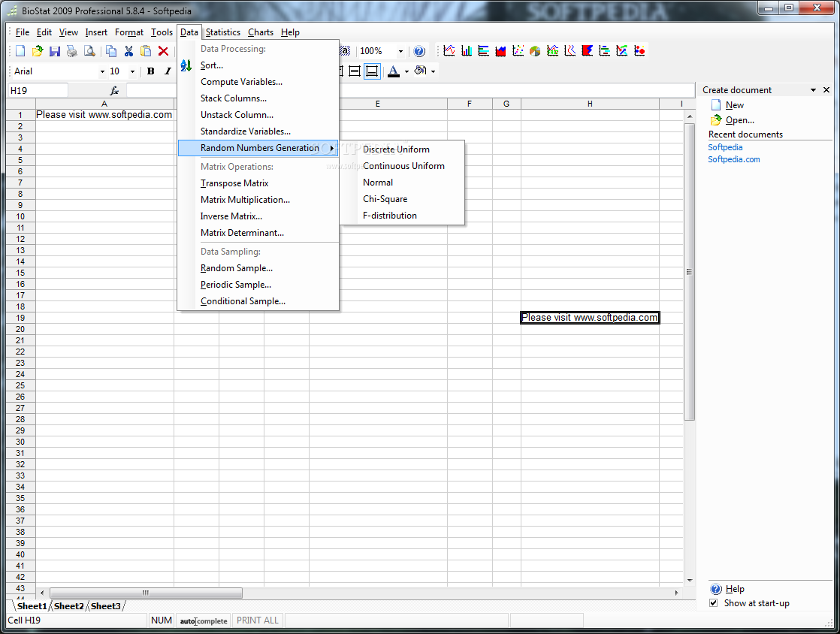
Task: Select F-distribution from the submenu
Action: (x=402, y=216)
